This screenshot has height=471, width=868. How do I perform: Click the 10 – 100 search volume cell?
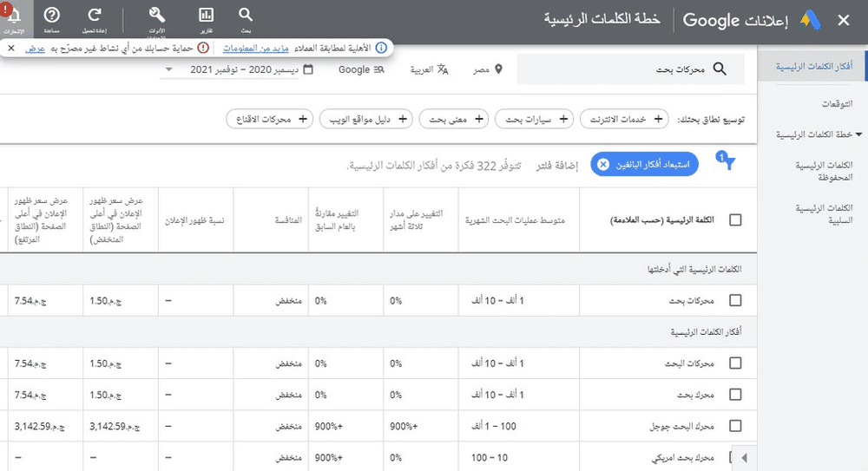[x=490, y=458]
